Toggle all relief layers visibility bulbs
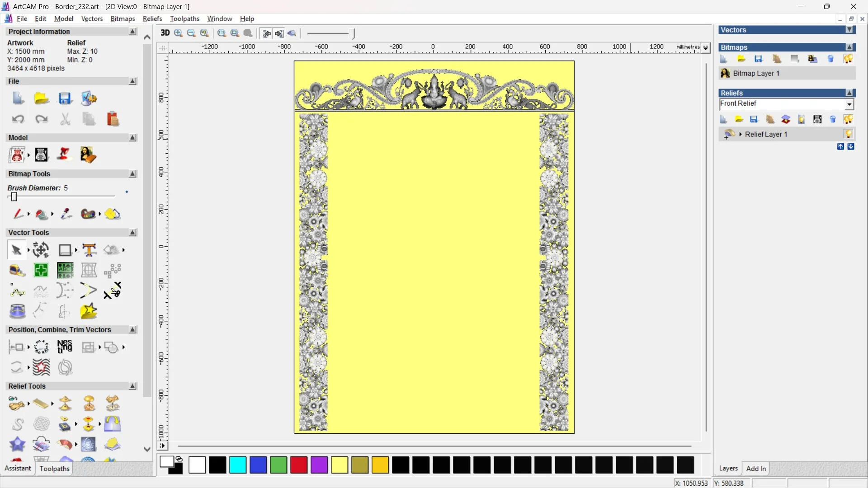This screenshot has width=868, height=488. pos(848,119)
